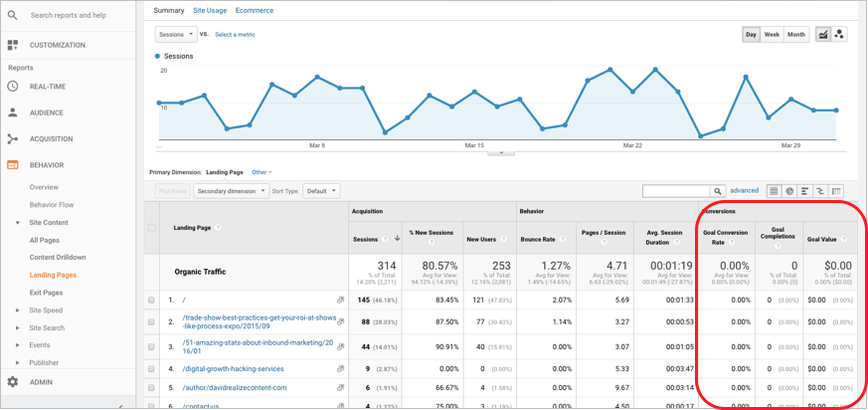Click the advanced filter link
Viewport: 868px width, 410px height.
tap(744, 191)
